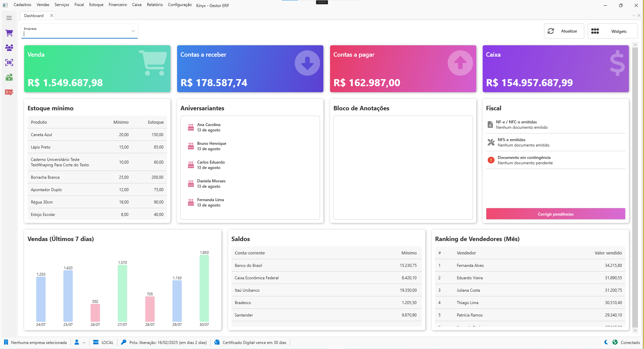Open the customers people icon in sidebar

(9, 48)
